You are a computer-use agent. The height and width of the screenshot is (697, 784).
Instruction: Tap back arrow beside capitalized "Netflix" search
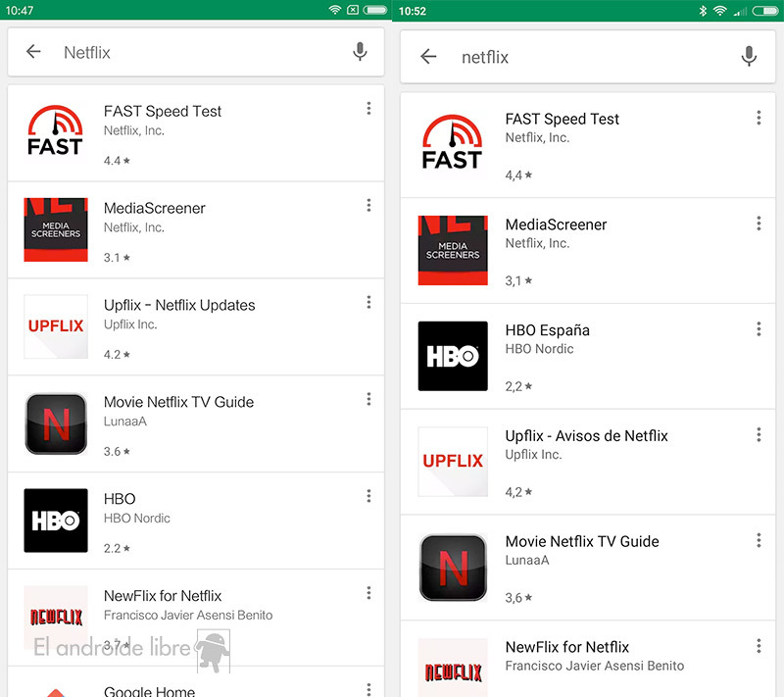(x=34, y=53)
